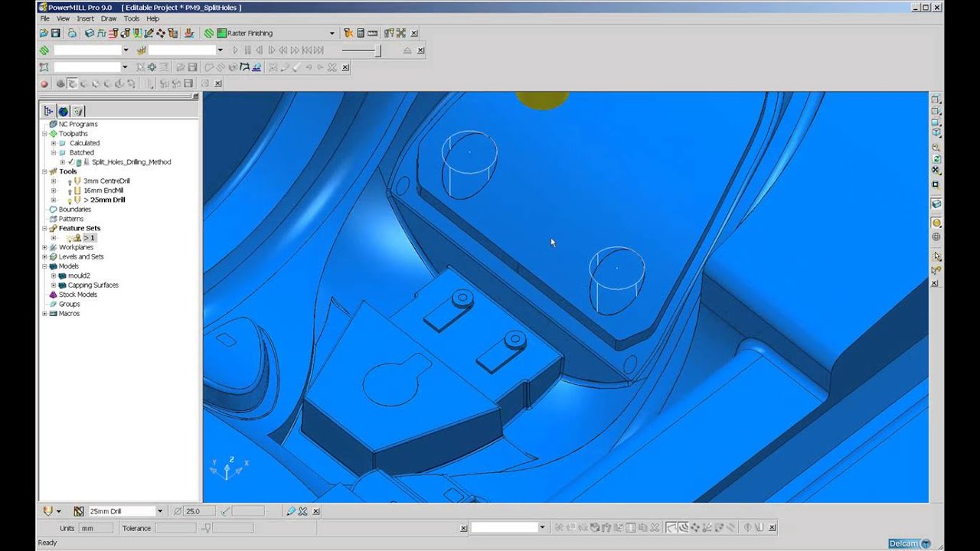
Task: Open the boundary name dropdown on third toolbar
Action: [x=125, y=67]
